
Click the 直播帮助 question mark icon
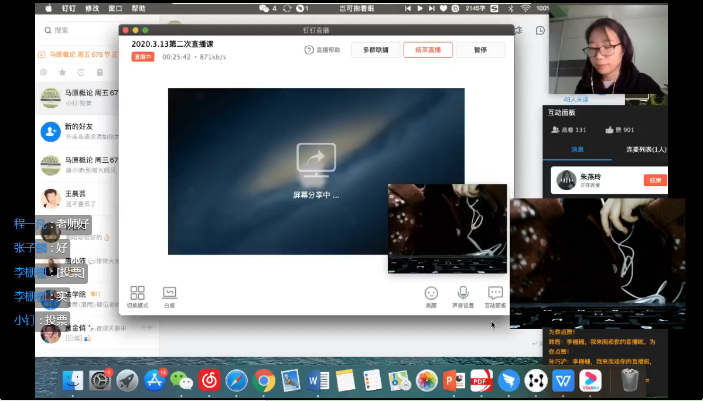308,50
